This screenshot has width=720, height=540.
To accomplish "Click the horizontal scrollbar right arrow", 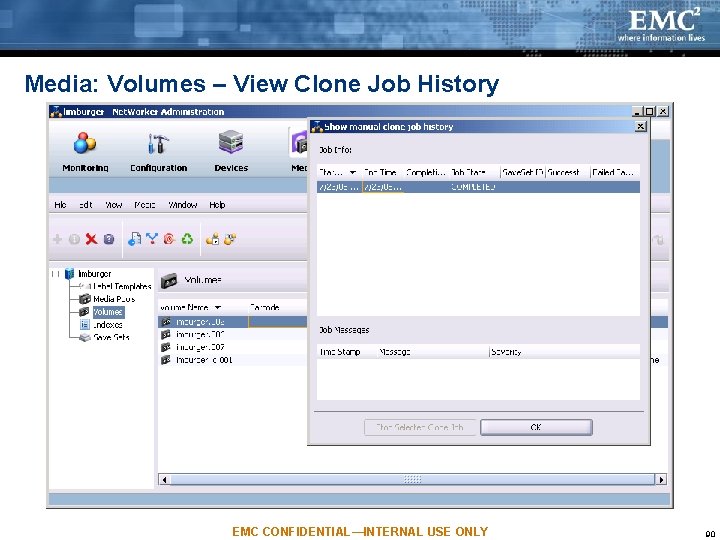I will [661, 480].
